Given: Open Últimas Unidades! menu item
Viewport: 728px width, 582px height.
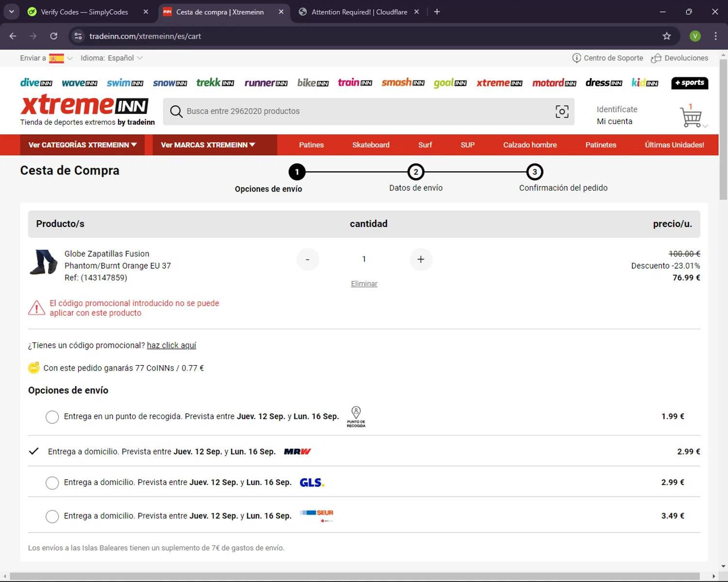Looking at the screenshot, I should [x=674, y=145].
